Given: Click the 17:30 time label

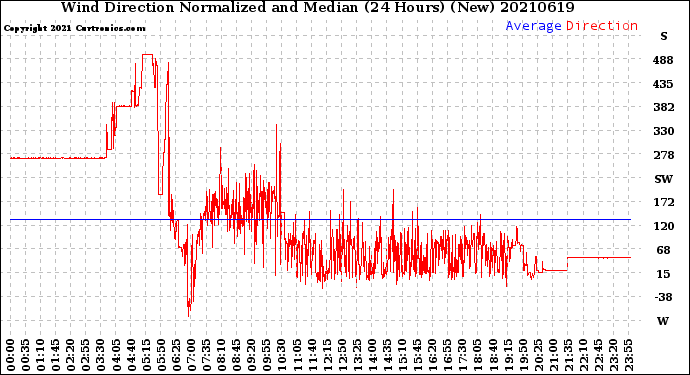Looking at the screenshot, I should tap(463, 355).
